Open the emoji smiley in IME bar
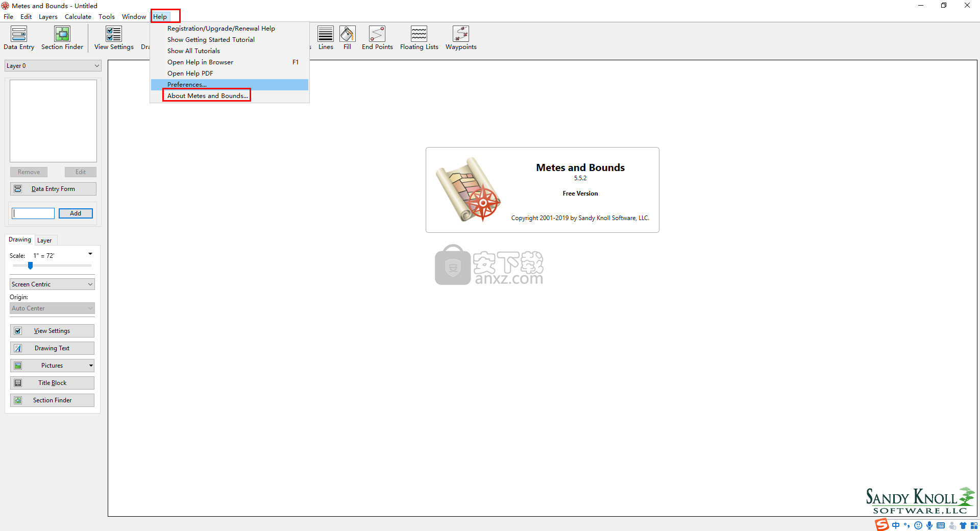980x531 pixels. point(918,525)
